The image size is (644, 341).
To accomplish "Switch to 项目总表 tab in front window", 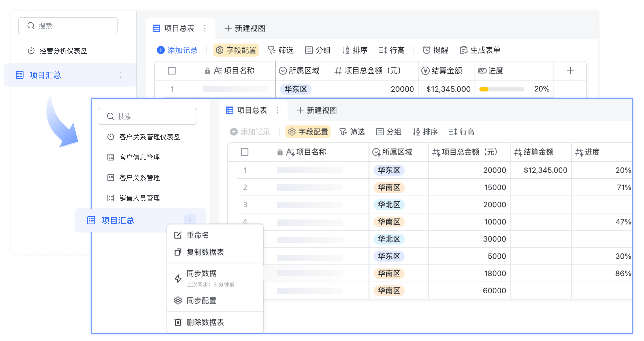I will (247, 110).
